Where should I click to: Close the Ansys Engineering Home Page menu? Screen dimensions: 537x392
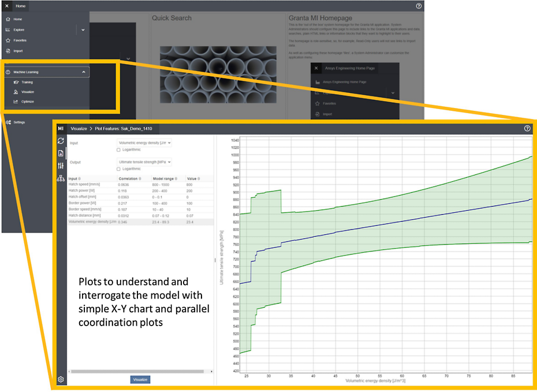pos(316,68)
